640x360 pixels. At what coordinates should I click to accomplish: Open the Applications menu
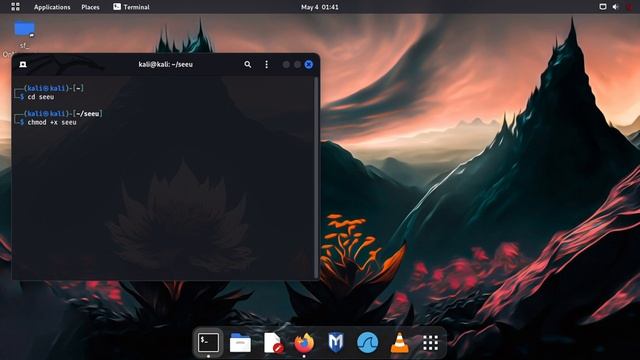(x=52, y=7)
